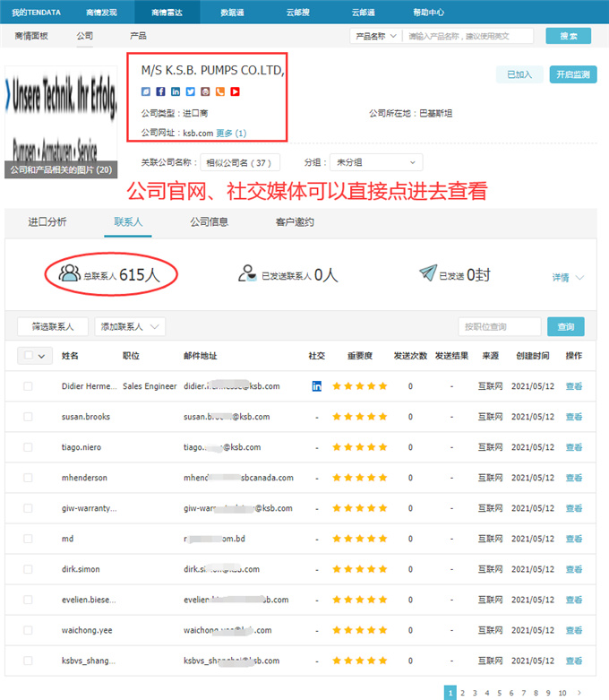Open the select-all checkbox dropdown arrow
The height and width of the screenshot is (700, 609).
click(x=41, y=356)
